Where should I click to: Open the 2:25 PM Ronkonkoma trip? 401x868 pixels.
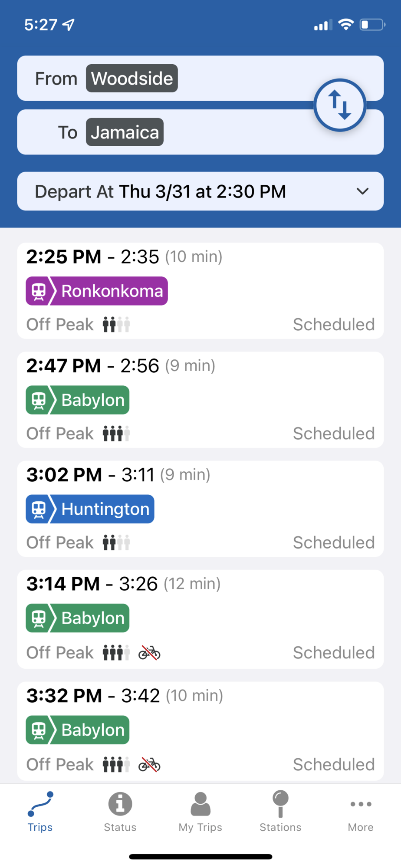[200, 291]
